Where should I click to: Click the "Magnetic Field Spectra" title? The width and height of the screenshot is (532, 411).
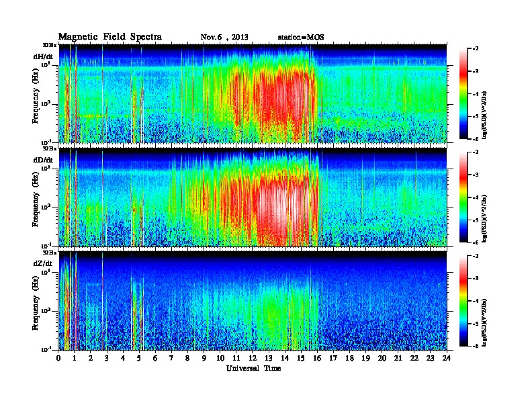pos(110,37)
